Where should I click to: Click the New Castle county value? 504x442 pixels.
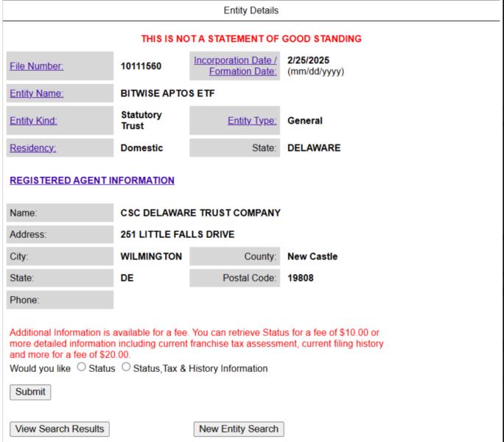click(312, 256)
